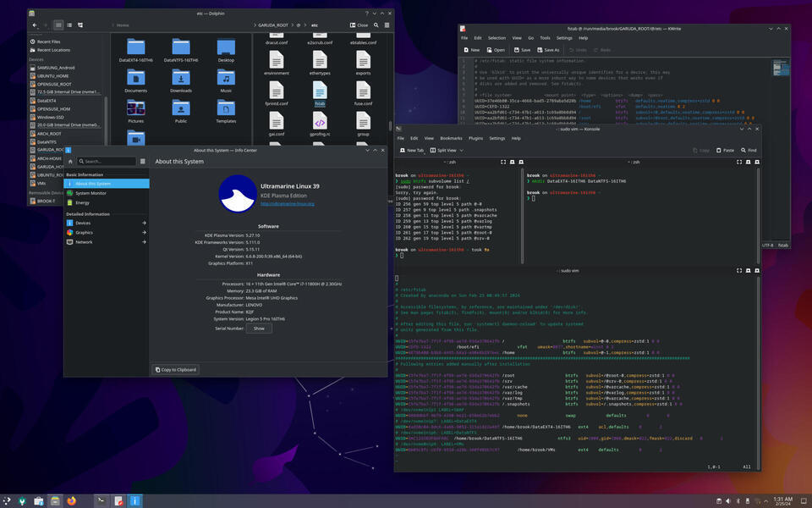Maximize the sudo vim terminal pane
This screenshot has width=812, height=508.
coord(739,271)
